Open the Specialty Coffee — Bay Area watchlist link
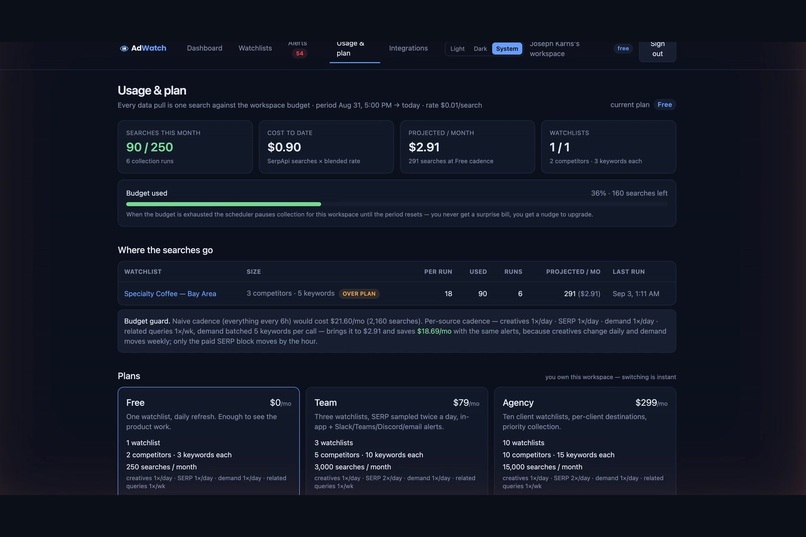806x537 pixels. tap(170, 294)
